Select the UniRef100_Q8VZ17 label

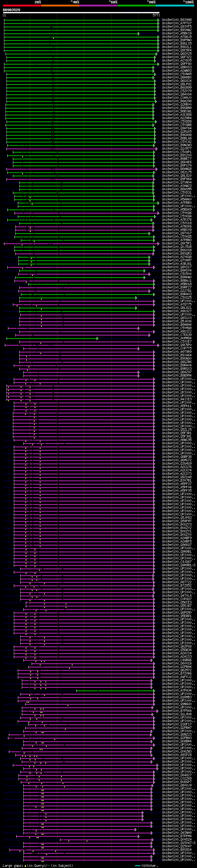(177, 267)
